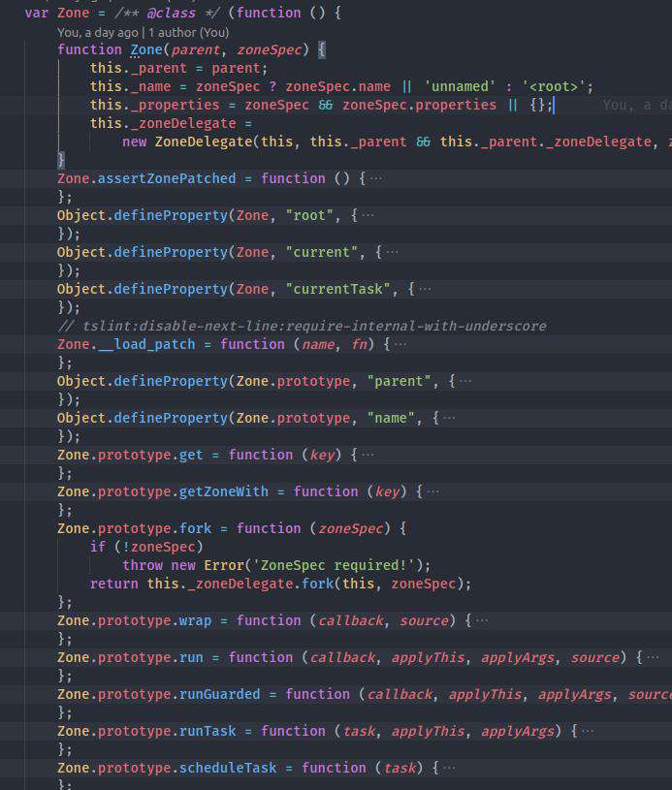Click task parameter in the scheduleTask definition
672x790 pixels.
tap(400, 768)
